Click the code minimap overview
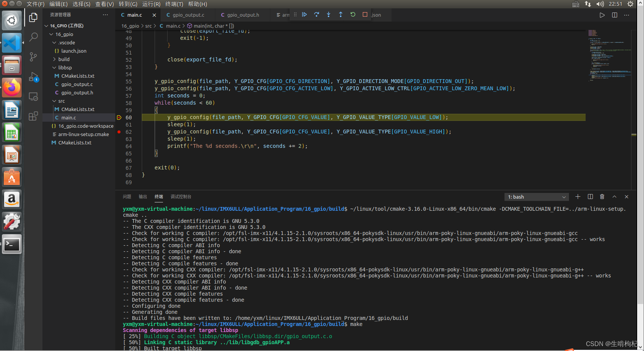This screenshot has height=351, width=644. click(x=611, y=55)
